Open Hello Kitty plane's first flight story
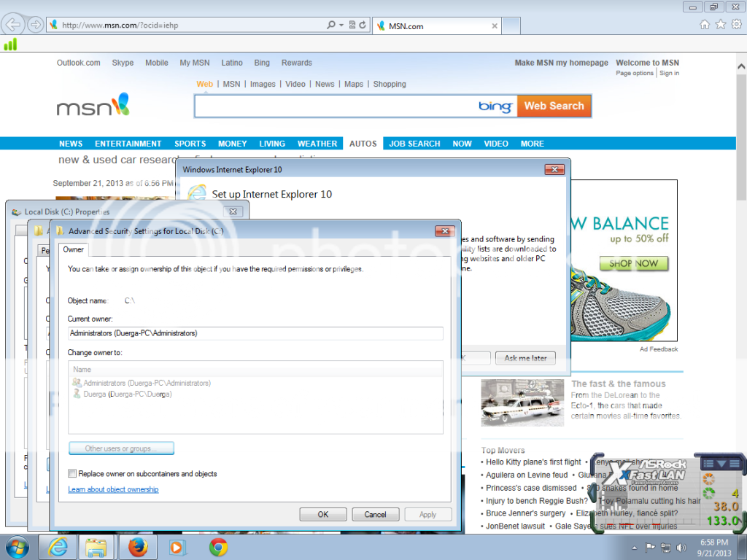747x560 pixels. (533, 462)
